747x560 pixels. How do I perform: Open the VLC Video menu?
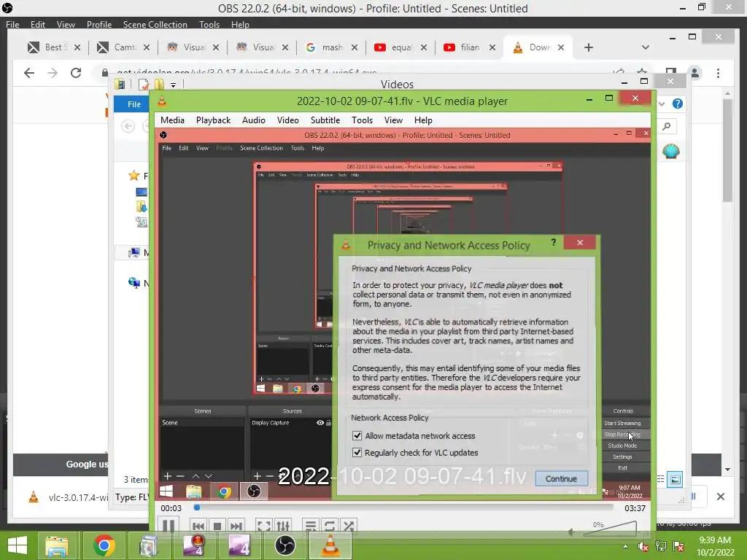click(287, 120)
